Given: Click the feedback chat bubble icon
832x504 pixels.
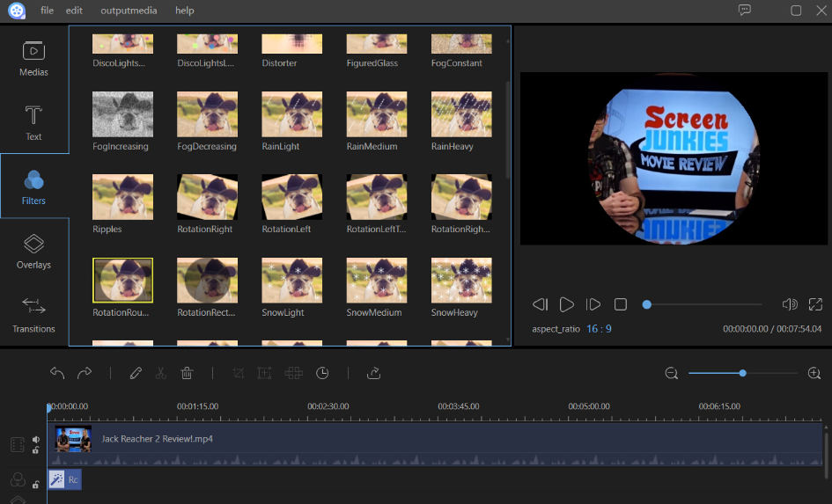Looking at the screenshot, I should coord(745,10).
